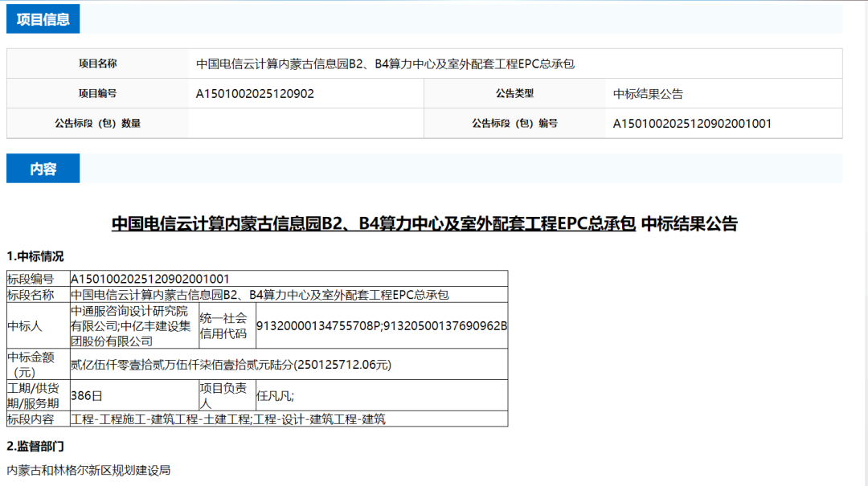Screen dimensions: 868x486
Task: Click the 内容 section header tab
Action: pyautogui.click(x=43, y=168)
